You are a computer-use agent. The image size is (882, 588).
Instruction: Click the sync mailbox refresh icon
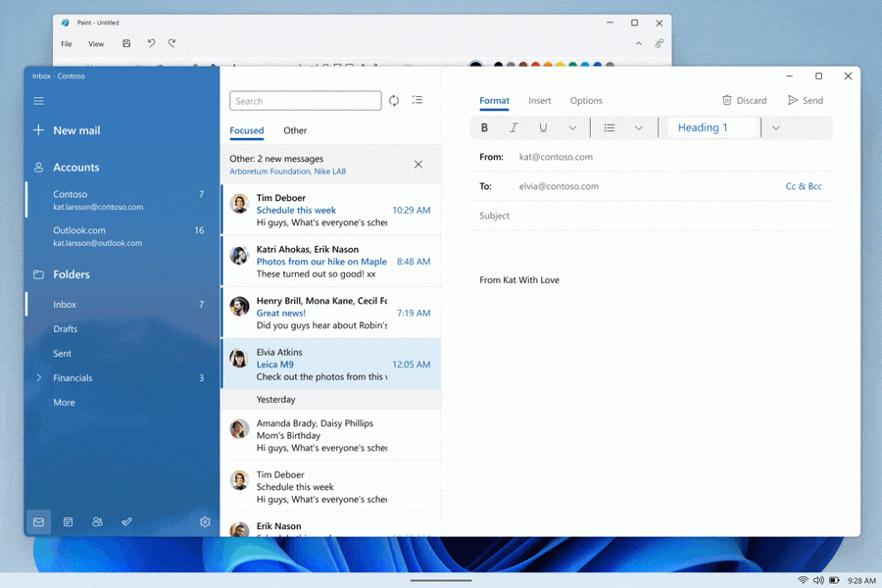[x=394, y=101]
